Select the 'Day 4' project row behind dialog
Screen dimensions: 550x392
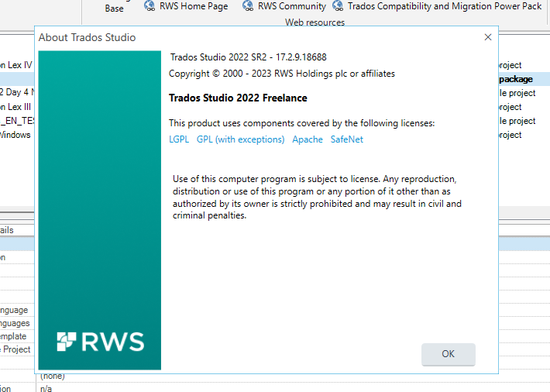[17, 93]
